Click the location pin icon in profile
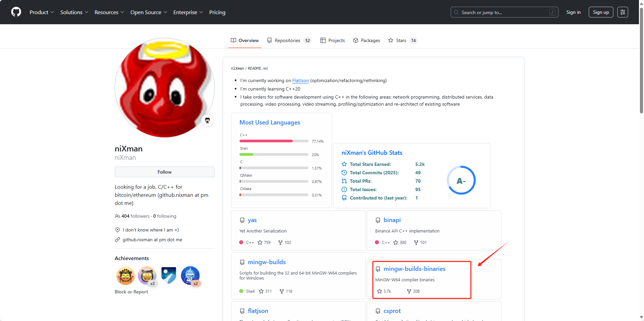Viewport: 644px width, 321px height. [118, 230]
